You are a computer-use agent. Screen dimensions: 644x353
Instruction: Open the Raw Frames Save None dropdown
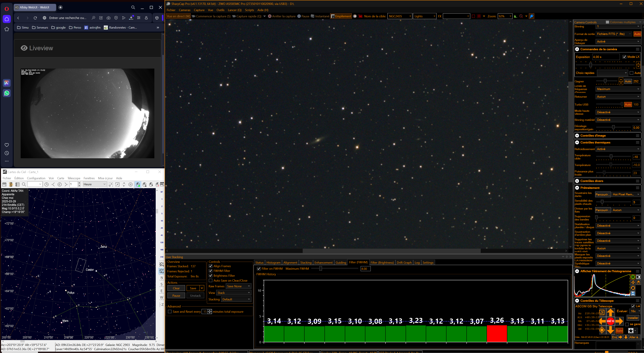[239, 286]
